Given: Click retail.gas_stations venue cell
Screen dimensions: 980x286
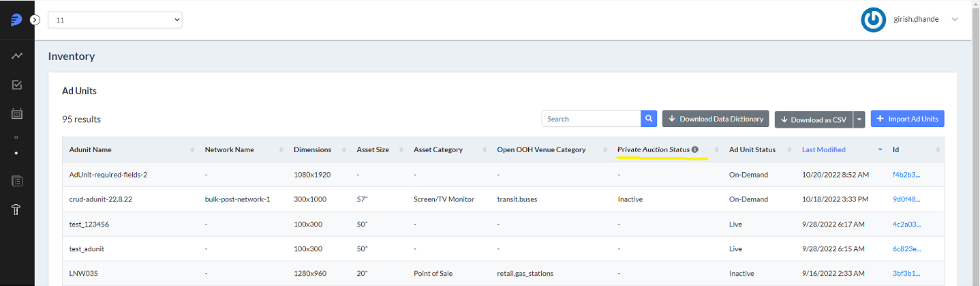Looking at the screenshot, I should (x=525, y=274).
